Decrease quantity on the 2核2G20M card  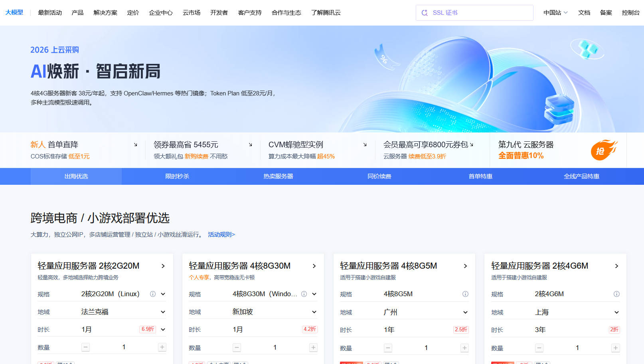tap(86, 347)
